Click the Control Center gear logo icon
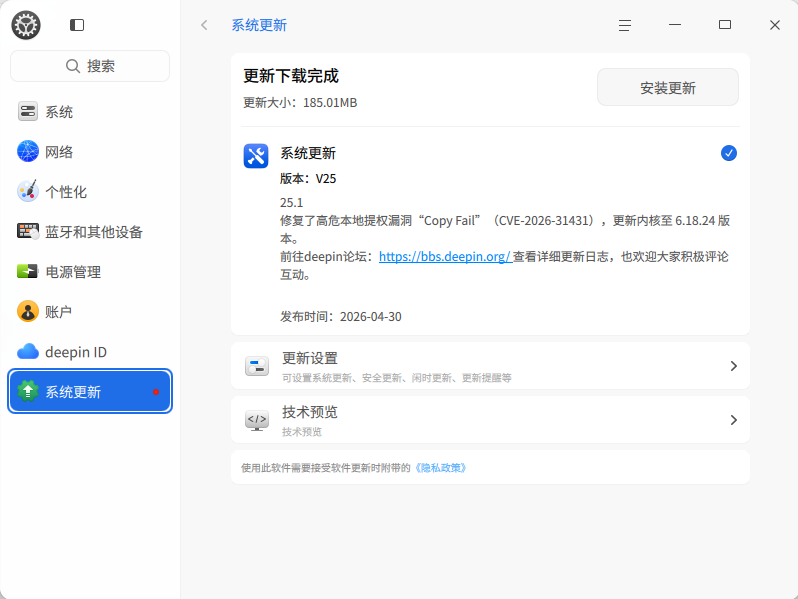This screenshot has width=798, height=599. 26,25
